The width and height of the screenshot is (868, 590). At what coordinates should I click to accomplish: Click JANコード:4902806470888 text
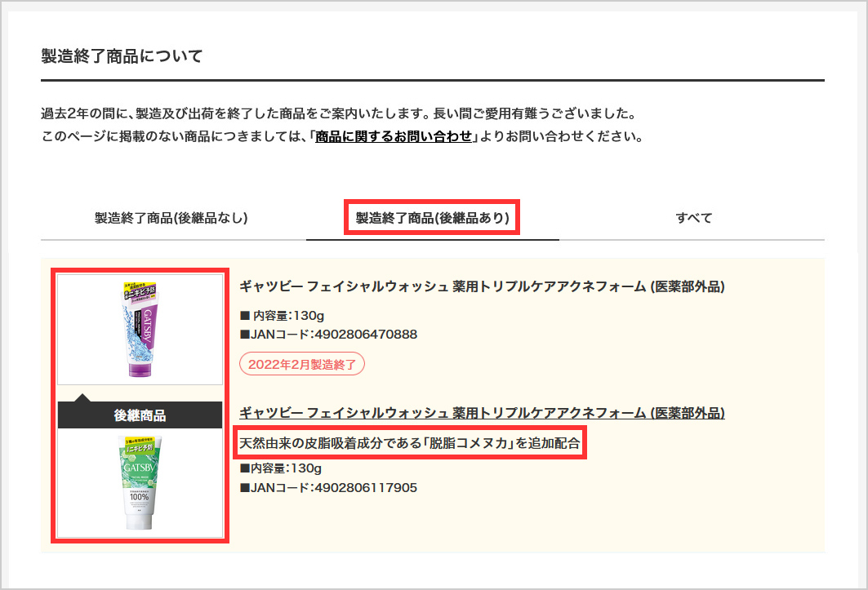point(329,335)
